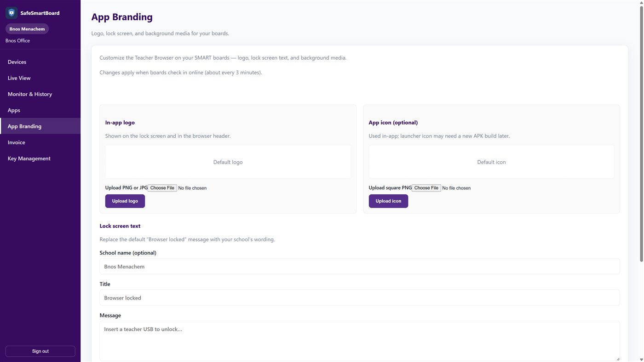The height and width of the screenshot is (362, 644).
Task: Open the Devices page
Action: coord(40,62)
